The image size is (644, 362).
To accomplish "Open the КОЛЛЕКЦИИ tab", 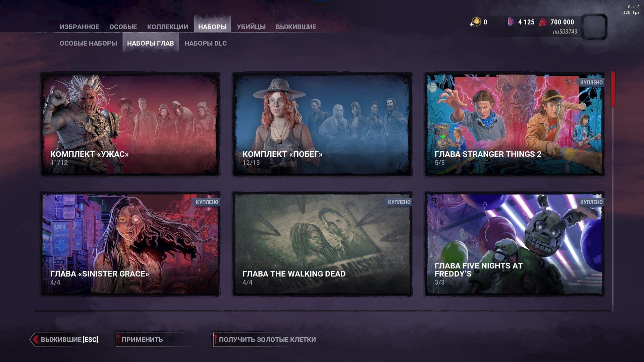I will (x=167, y=27).
